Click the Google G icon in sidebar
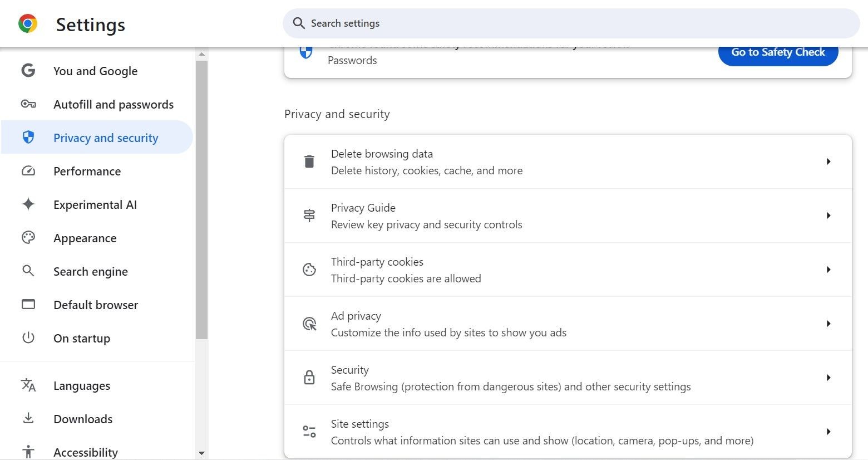This screenshot has height=460, width=868. coord(28,71)
